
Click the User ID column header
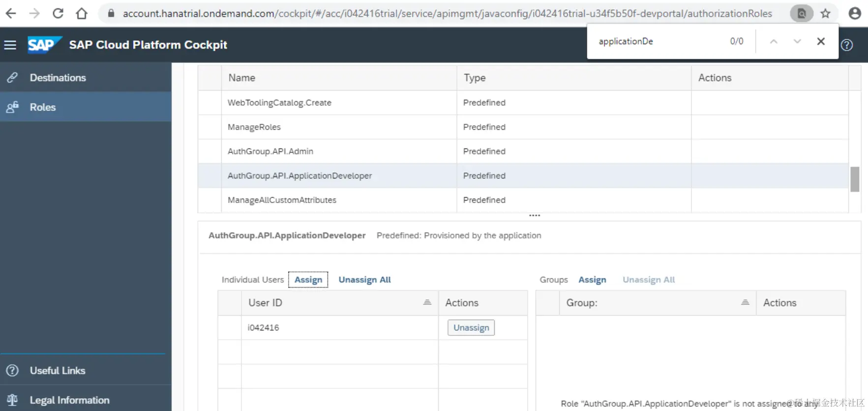click(x=339, y=303)
